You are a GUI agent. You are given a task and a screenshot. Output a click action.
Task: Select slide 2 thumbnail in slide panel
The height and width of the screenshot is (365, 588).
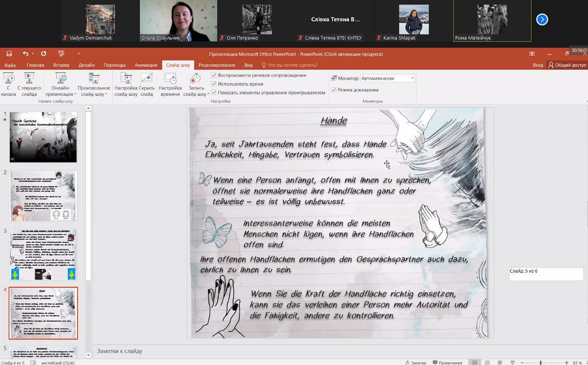pos(43,196)
